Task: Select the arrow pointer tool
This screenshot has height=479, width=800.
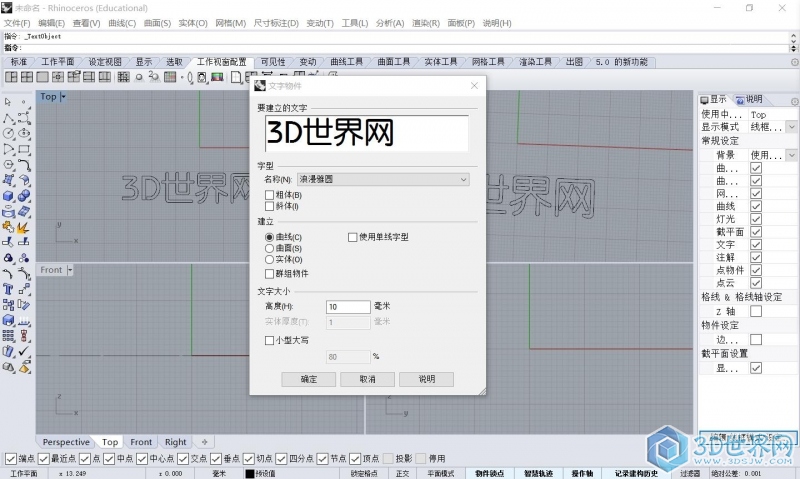Action: [8, 102]
